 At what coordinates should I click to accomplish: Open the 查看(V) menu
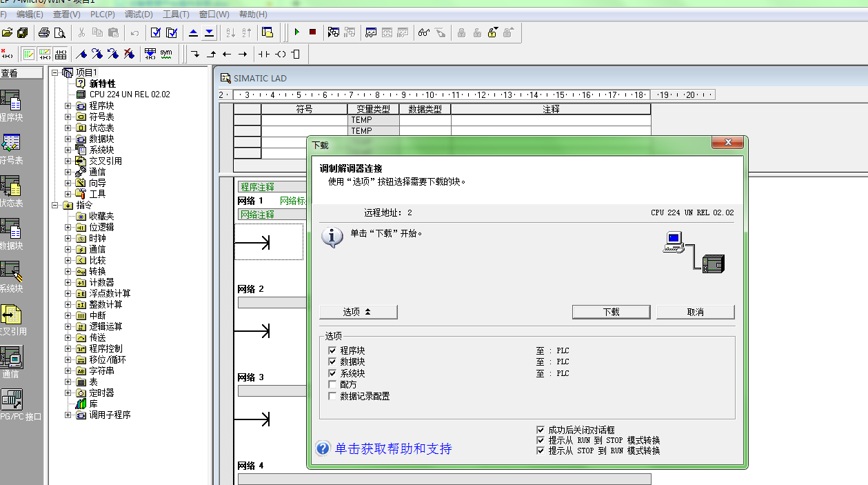(x=66, y=14)
